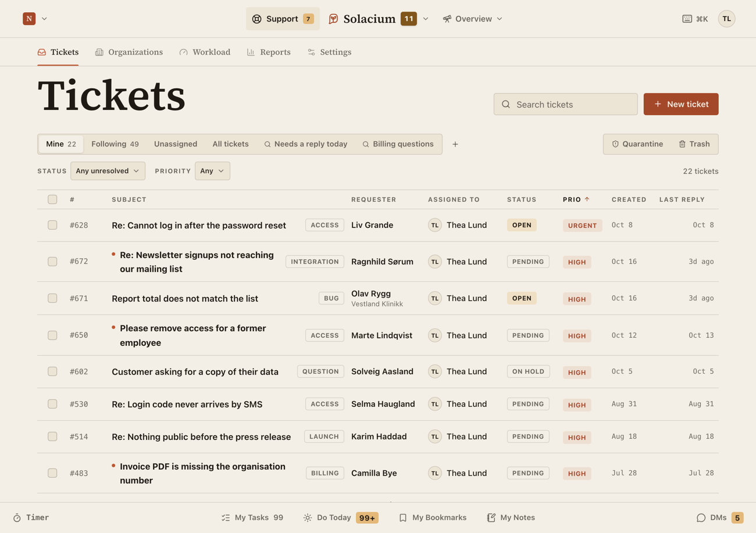Select checkbox for ticket #672
Viewport: 756px width, 533px height.
52,262
